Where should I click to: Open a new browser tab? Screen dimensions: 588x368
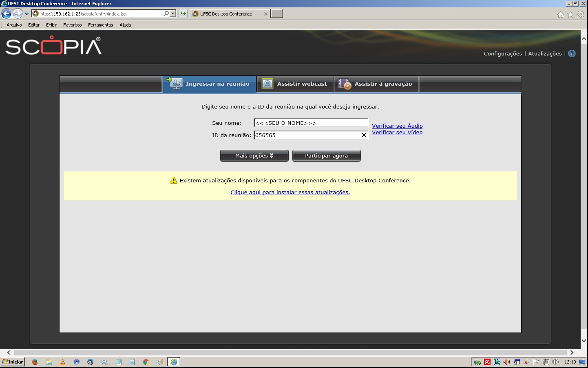click(x=276, y=13)
